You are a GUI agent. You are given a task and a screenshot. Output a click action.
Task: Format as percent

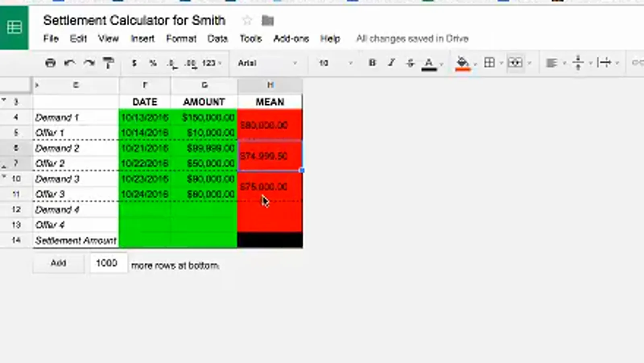click(153, 63)
